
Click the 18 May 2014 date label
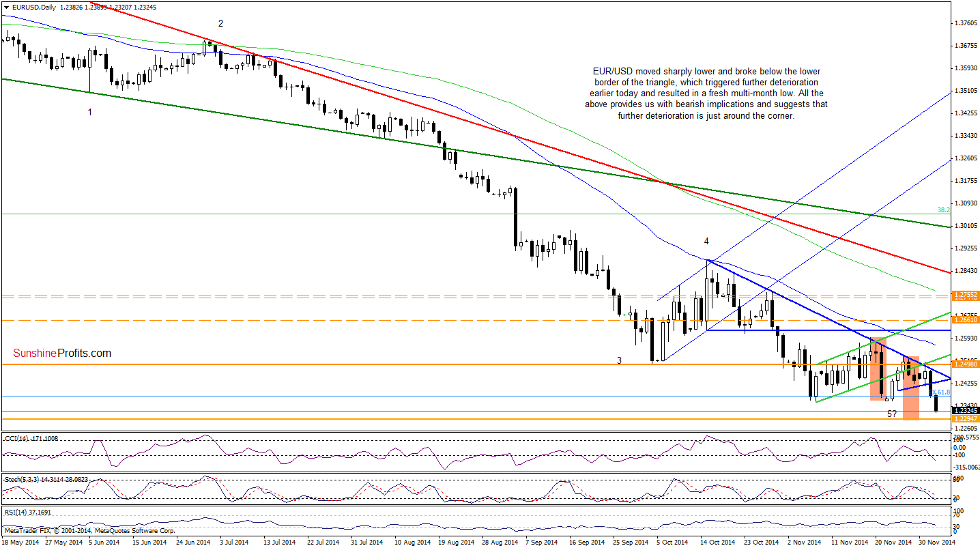[x=20, y=542]
